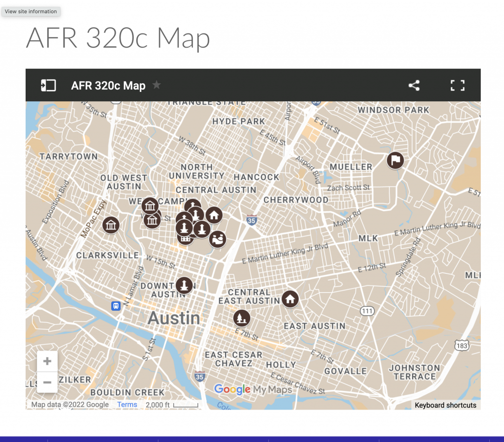Click the MUELLER neighborhood label
This screenshot has height=442, width=504.
[351, 167]
